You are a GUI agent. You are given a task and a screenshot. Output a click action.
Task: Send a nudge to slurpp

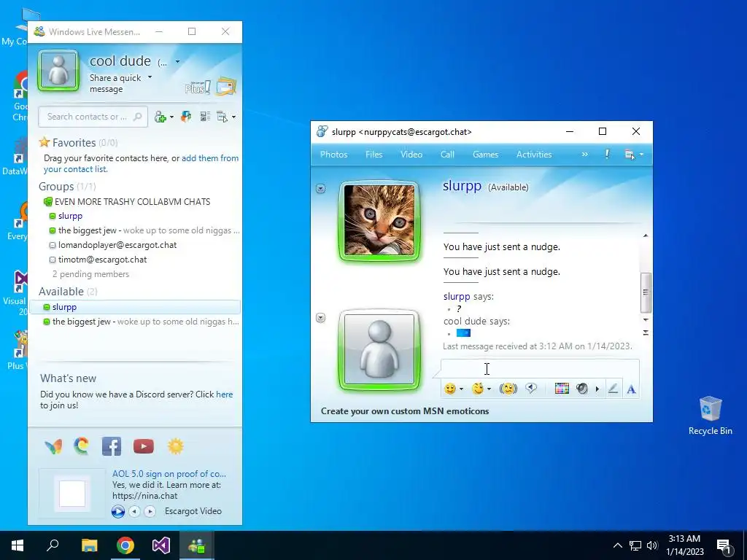point(508,389)
